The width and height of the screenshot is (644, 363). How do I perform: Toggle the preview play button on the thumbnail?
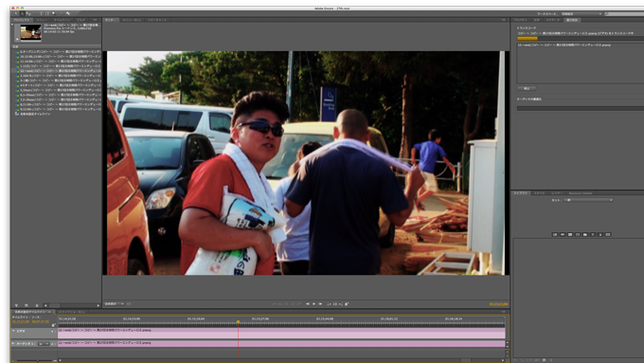point(17,39)
